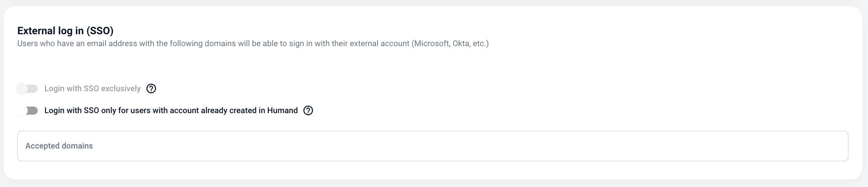Focus the Accepted domains input field
This screenshot has width=868, height=187.
432,146
